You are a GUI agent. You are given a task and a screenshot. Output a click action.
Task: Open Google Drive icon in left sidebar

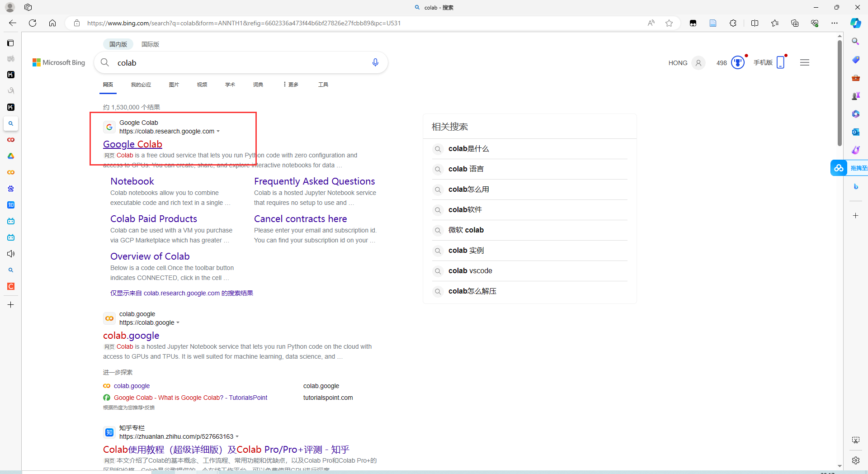[11, 156]
